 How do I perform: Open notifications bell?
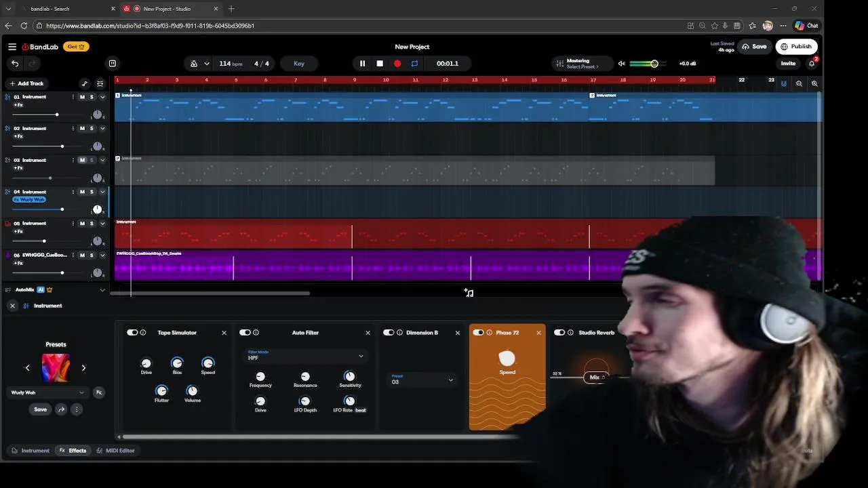tap(812, 64)
